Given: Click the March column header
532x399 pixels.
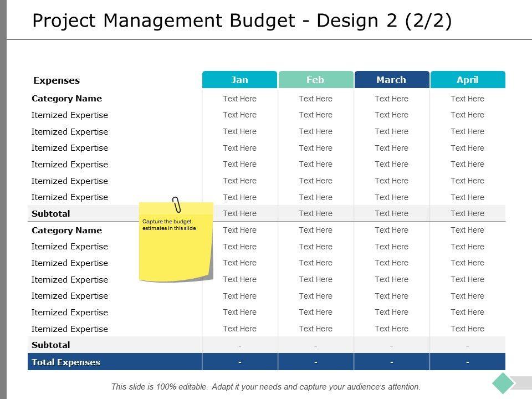Looking at the screenshot, I should [x=391, y=80].
